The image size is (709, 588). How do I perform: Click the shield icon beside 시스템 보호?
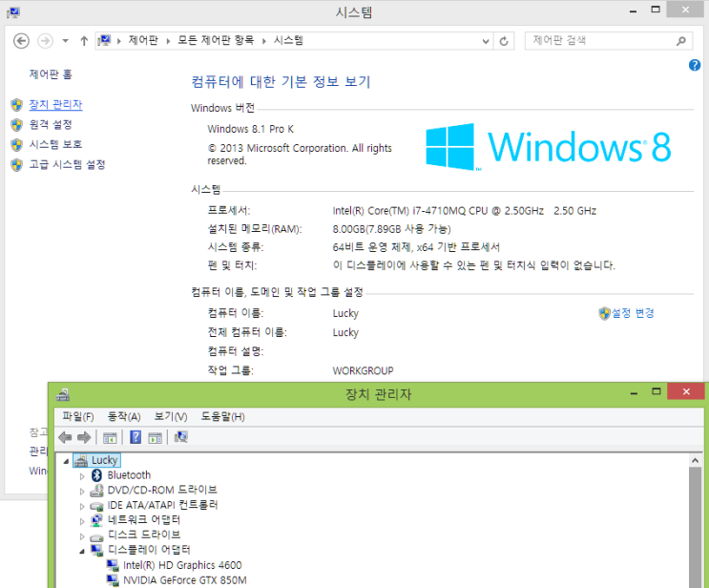(x=17, y=145)
